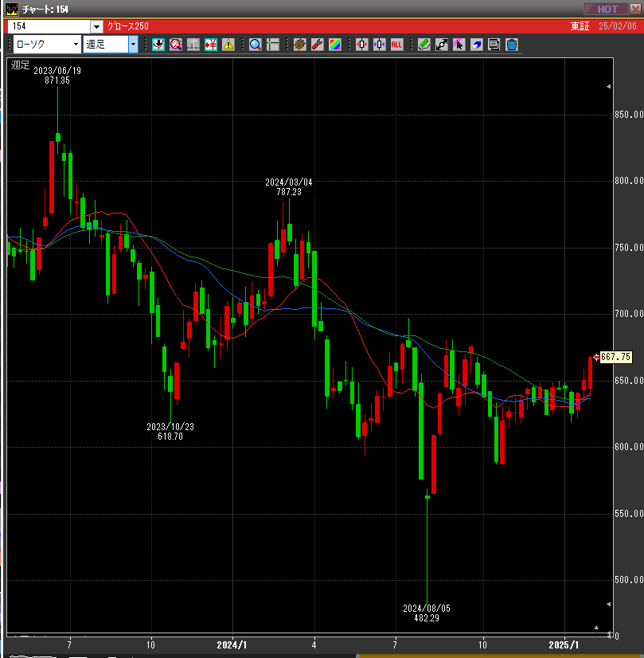Viewport: 644px width, 658px height.
Task: Click the 700.00 price axis label
Action: pyautogui.click(x=629, y=314)
